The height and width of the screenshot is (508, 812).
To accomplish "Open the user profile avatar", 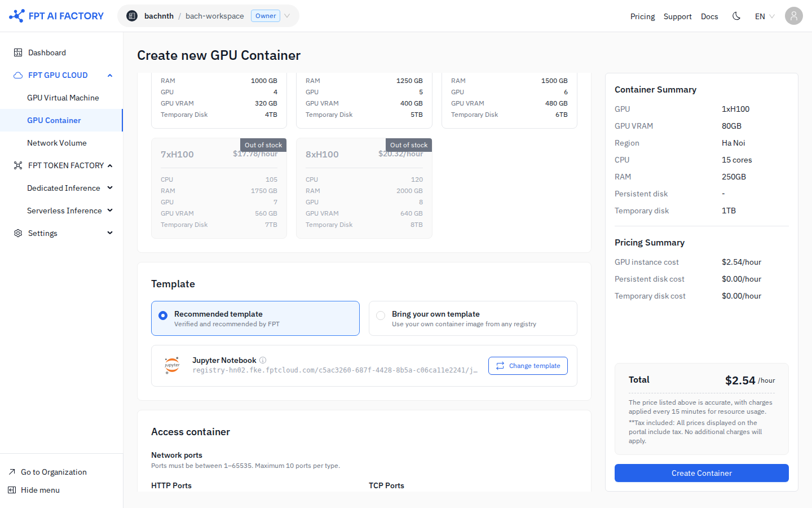I will coord(794,16).
